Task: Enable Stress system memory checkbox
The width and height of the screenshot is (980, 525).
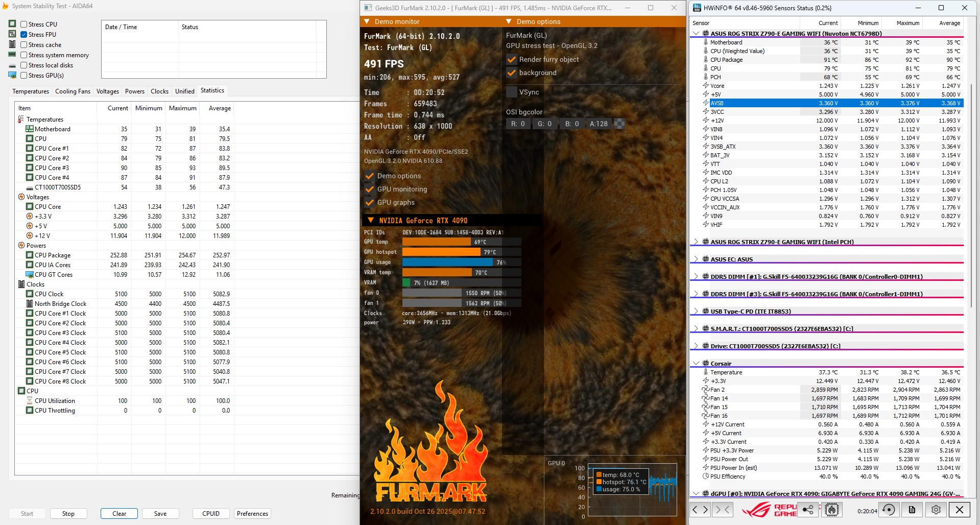Action: tap(23, 55)
